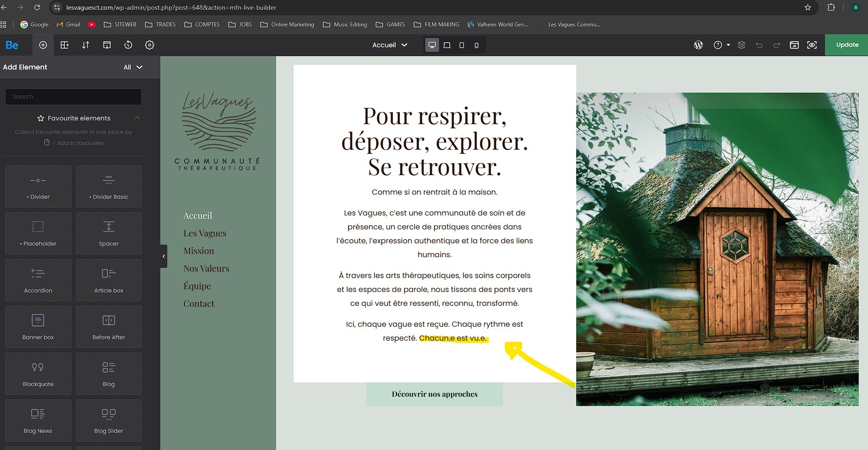Switch to mobile view mode
This screenshot has height=450, width=868.
click(476, 45)
